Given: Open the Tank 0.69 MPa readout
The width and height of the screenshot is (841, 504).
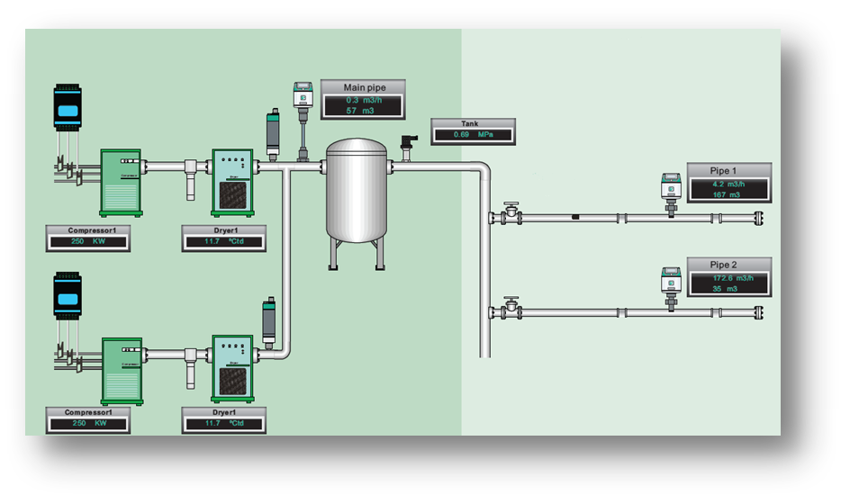Looking at the screenshot, I should pos(475,130).
